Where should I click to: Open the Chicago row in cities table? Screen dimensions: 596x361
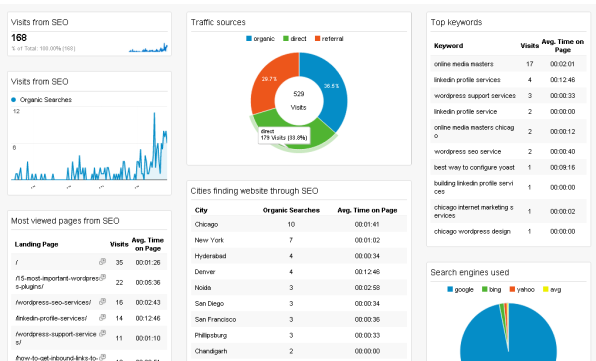point(299,224)
